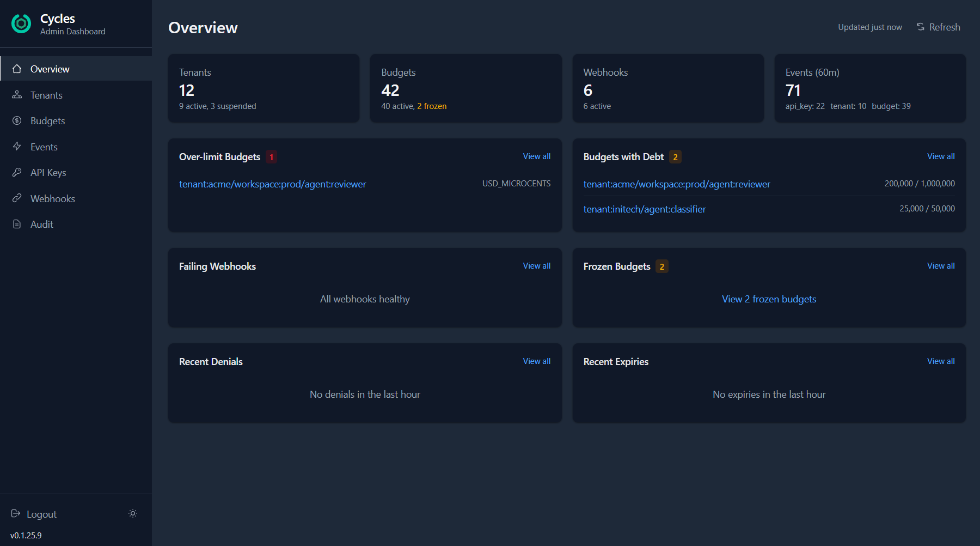Image resolution: width=980 pixels, height=546 pixels.
Task: Select the Budgets dollar-sign icon
Action: tap(17, 120)
